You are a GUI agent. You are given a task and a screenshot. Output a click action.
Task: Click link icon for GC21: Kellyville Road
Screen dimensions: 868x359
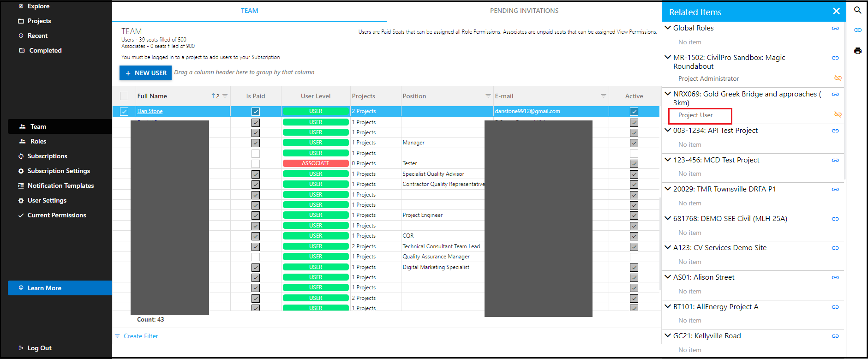(835, 336)
